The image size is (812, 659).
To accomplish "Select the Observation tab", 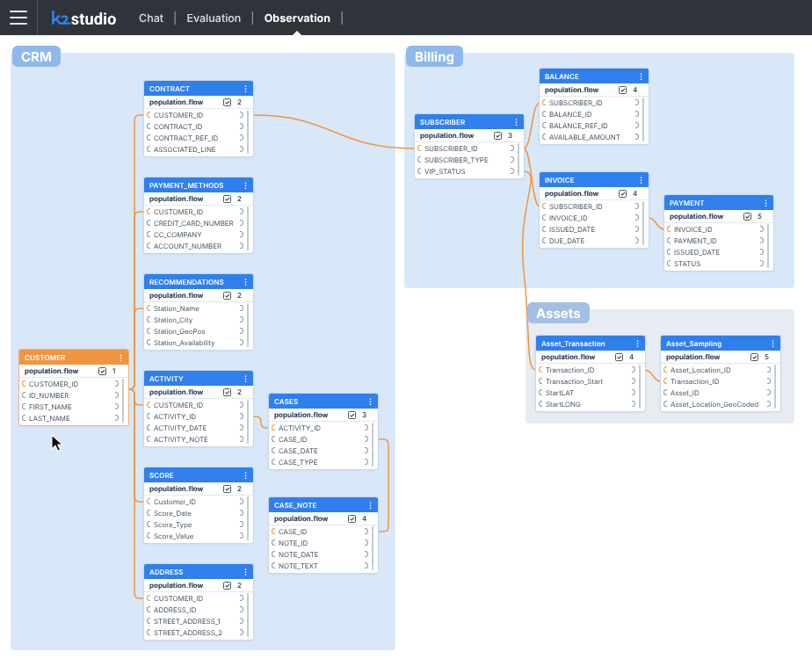I will click(x=297, y=18).
